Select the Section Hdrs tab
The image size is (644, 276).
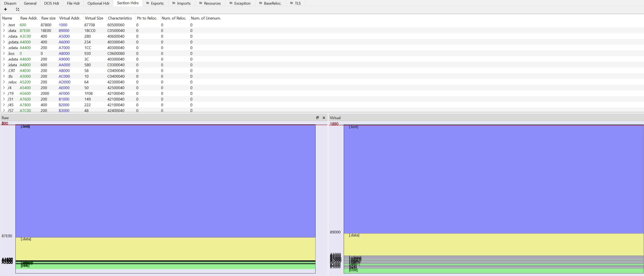pos(128,3)
